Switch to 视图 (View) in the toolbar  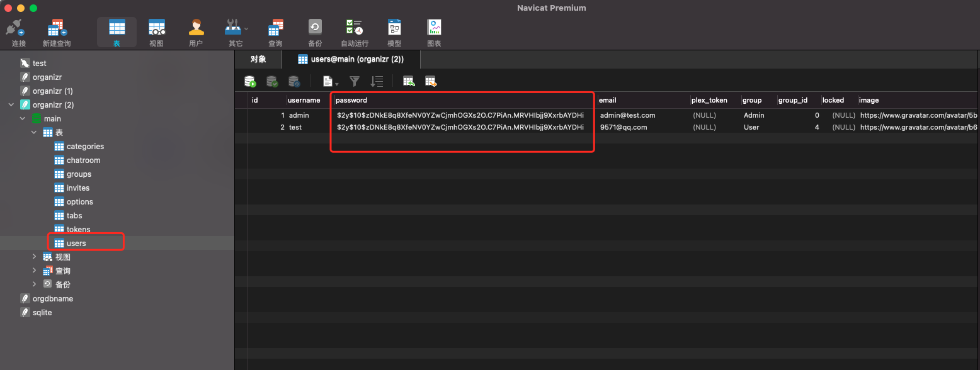click(156, 32)
